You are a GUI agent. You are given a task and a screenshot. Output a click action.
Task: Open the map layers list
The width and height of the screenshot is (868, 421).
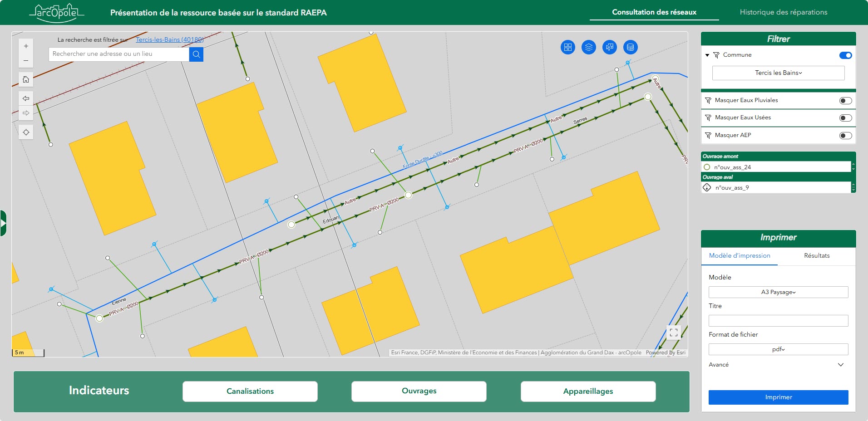588,47
